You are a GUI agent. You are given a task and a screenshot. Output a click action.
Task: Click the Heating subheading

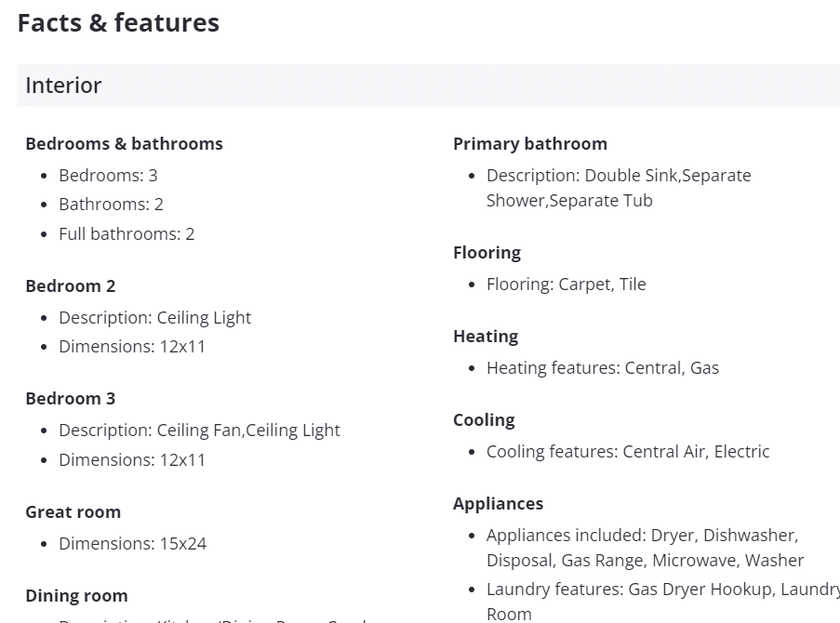(486, 337)
